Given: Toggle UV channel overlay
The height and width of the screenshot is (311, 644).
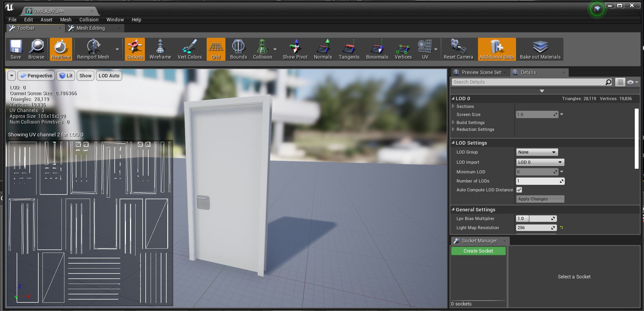Looking at the screenshot, I should click(x=425, y=49).
